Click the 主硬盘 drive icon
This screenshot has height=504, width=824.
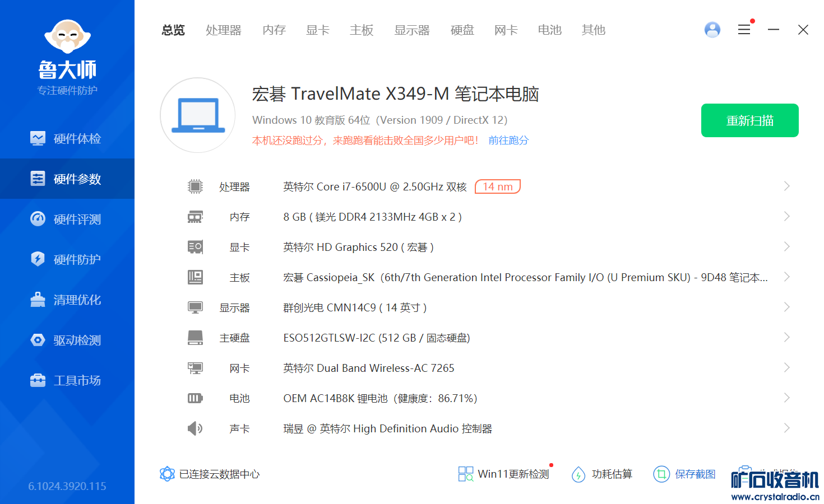(x=195, y=338)
